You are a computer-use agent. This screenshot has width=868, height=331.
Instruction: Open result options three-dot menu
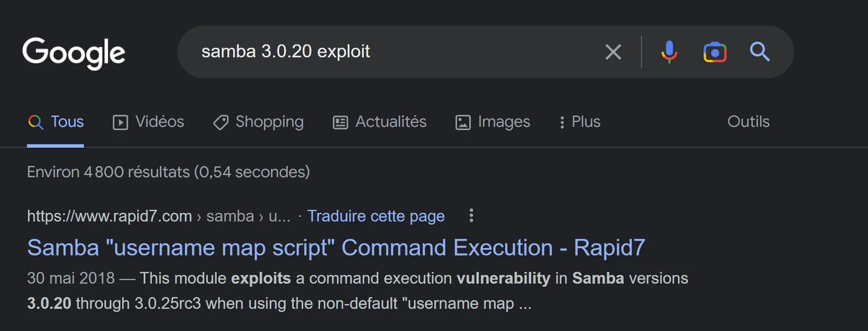click(471, 216)
